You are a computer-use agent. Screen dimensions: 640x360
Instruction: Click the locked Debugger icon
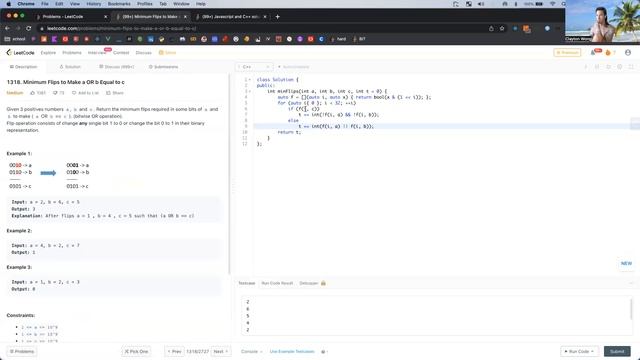pos(323,283)
